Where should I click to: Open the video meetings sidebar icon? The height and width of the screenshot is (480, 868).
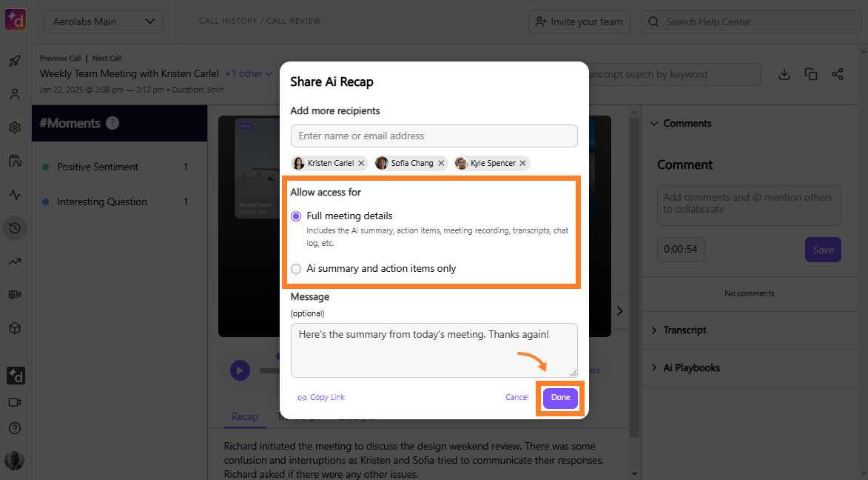(x=15, y=402)
